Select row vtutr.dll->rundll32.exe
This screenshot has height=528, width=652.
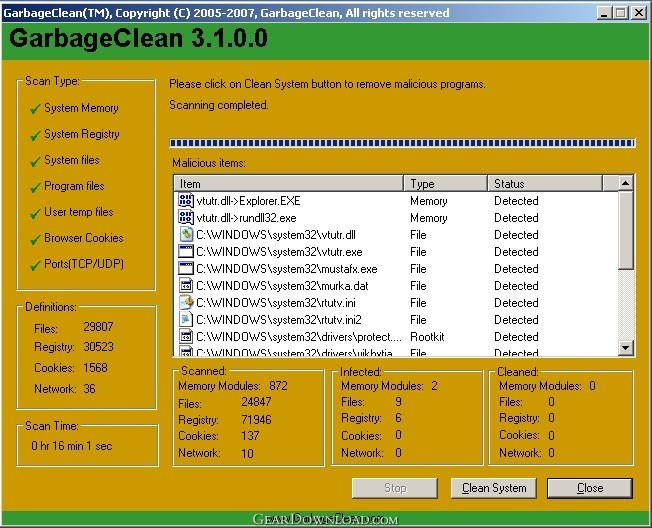[x=246, y=218]
